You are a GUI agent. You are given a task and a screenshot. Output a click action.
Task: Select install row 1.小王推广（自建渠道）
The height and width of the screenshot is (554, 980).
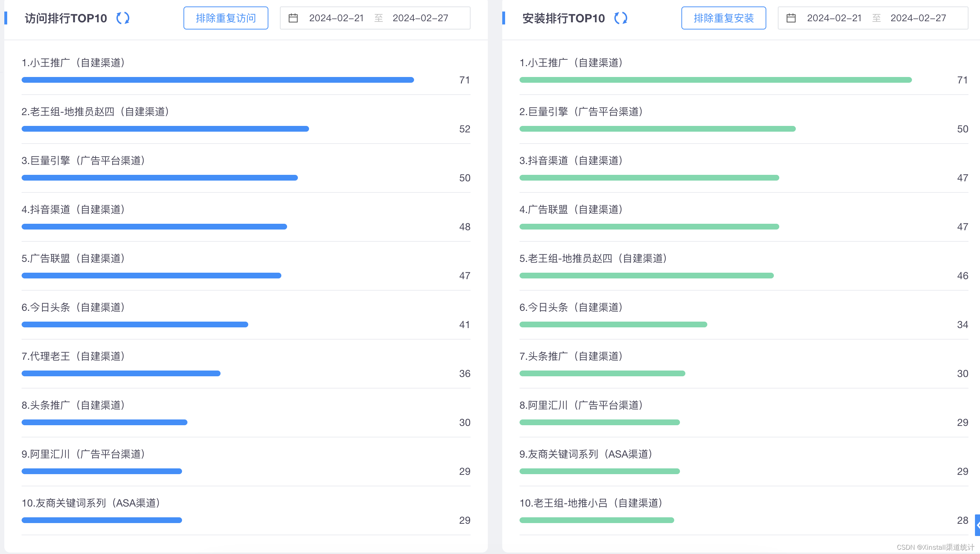[744, 71]
